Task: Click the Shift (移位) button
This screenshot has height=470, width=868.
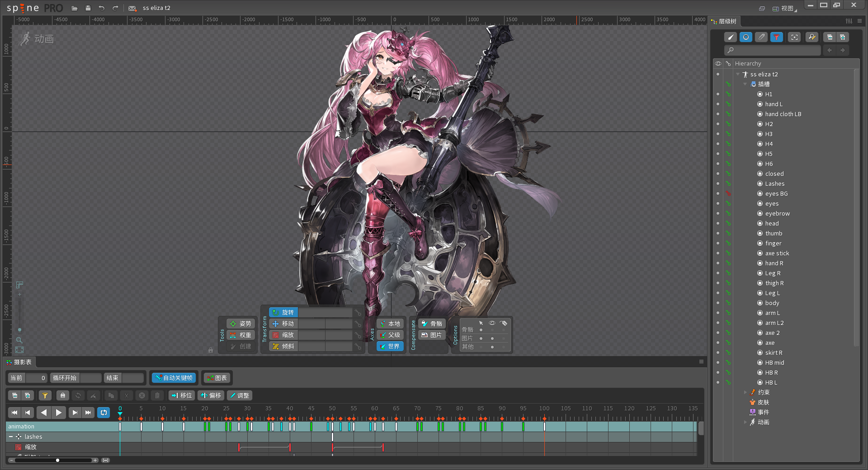Action: (x=182, y=395)
